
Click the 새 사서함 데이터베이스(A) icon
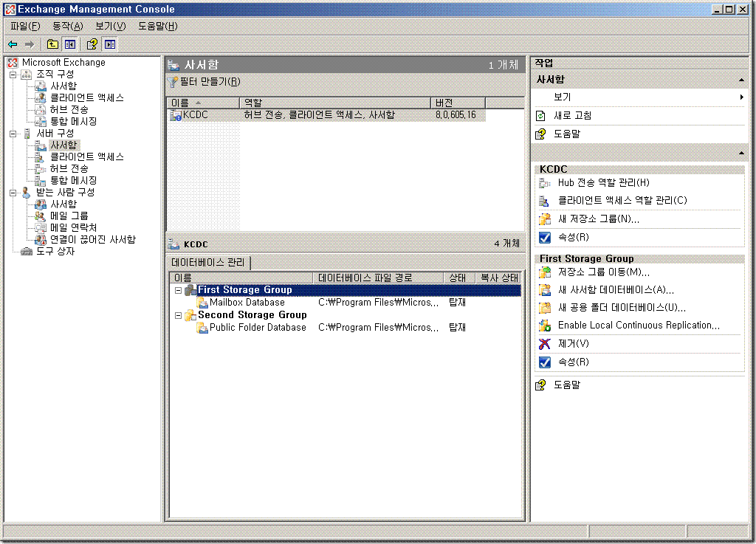pyautogui.click(x=545, y=290)
